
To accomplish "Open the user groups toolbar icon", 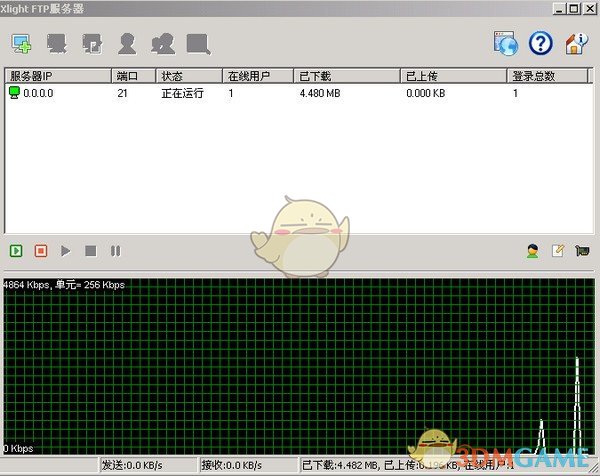I will 163,44.
